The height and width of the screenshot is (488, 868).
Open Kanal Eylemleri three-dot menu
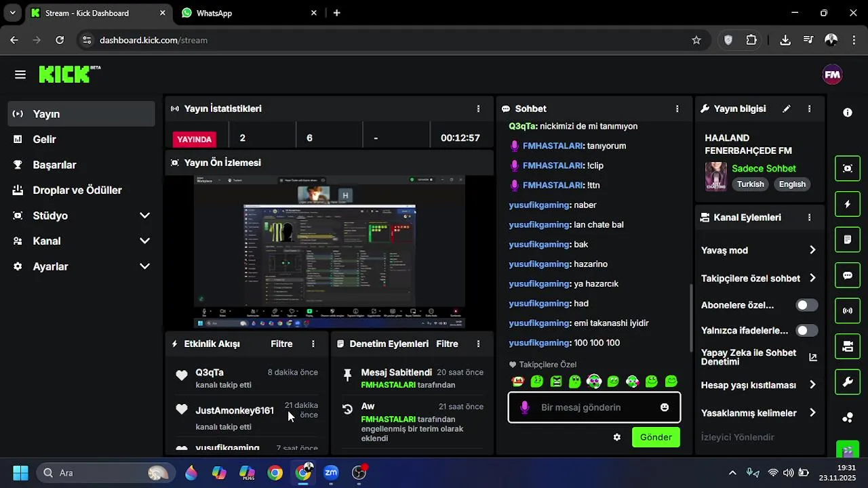tap(809, 218)
